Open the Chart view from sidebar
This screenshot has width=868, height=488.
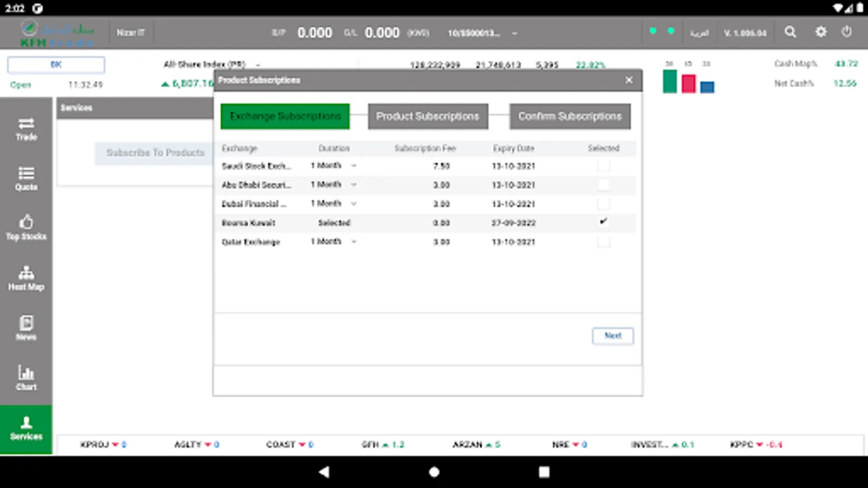coord(26,378)
